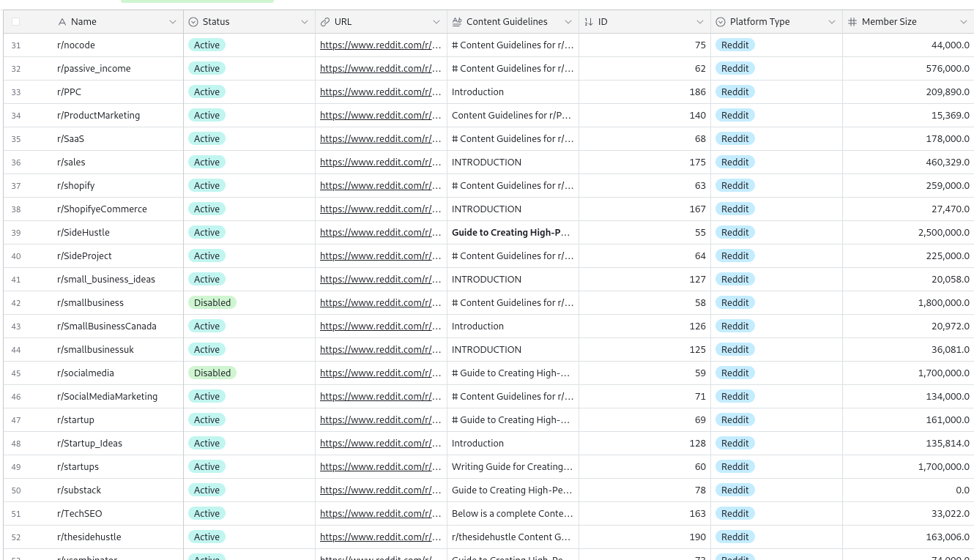This screenshot has height=560, width=974.
Task: Click the Name column header label
Action: (x=83, y=22)
